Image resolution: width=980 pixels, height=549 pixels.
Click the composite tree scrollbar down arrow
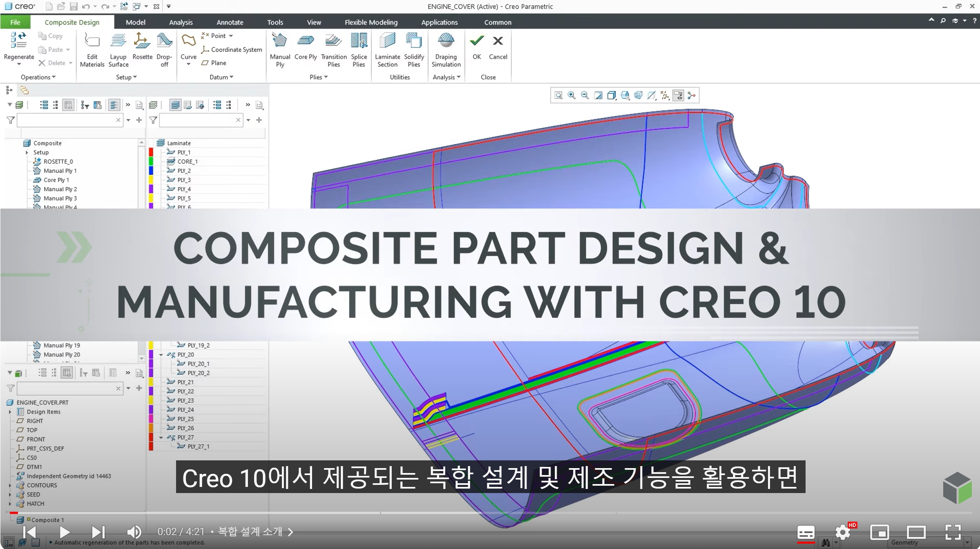click(141, 358)
